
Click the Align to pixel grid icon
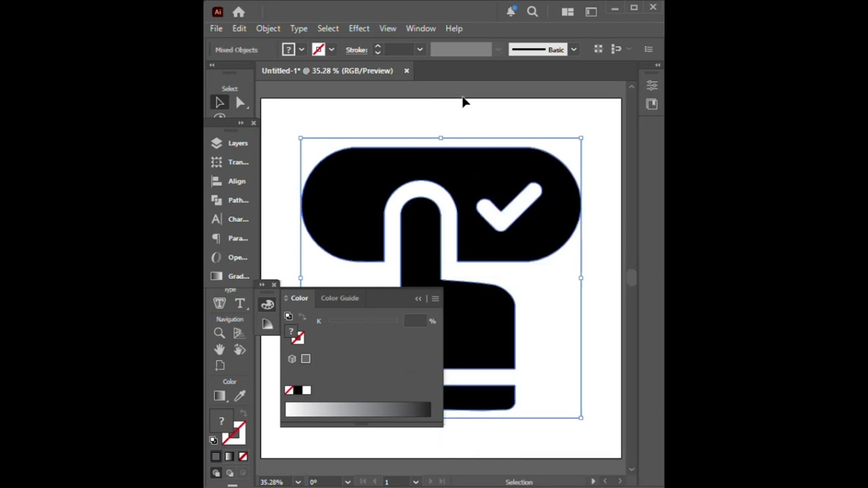[597, 49]
